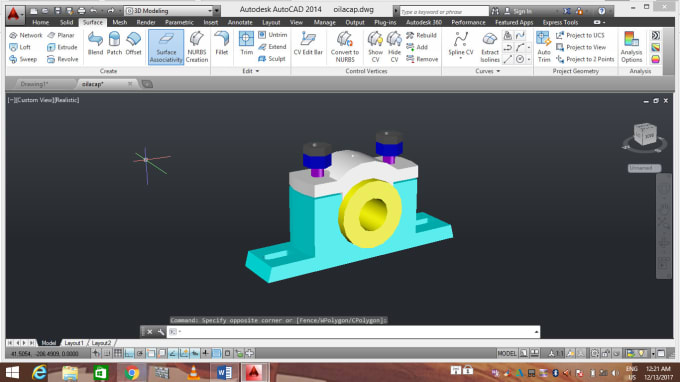Click the Sign In button

click(519, 11)
